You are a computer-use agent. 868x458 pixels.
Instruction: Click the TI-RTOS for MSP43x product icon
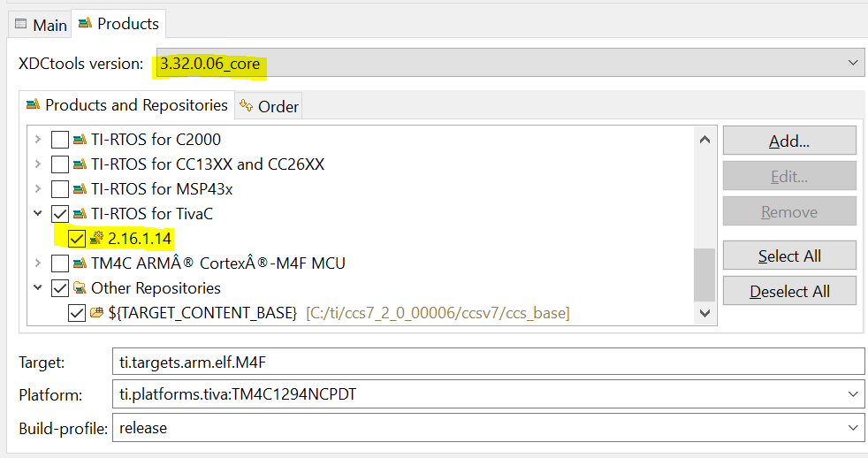80,189
